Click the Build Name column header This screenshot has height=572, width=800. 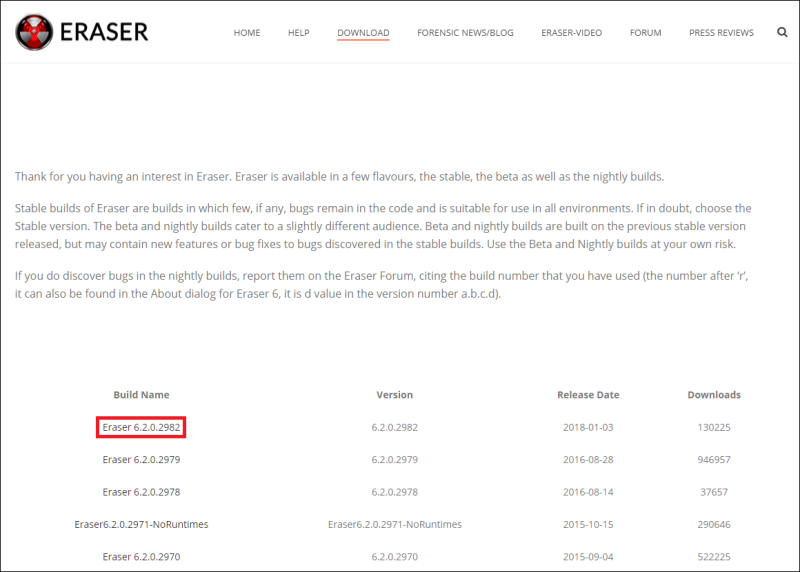click(x=141, y=395)
